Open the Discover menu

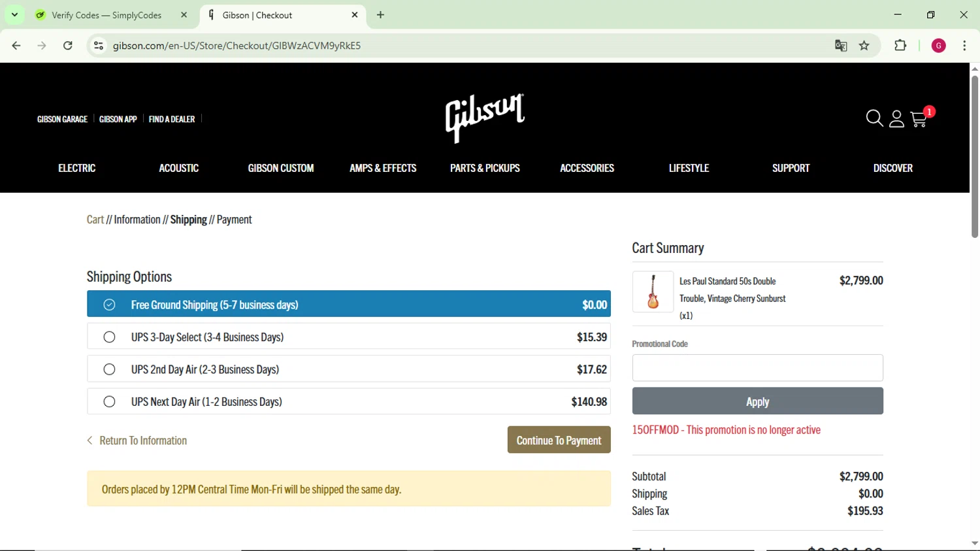893,168
